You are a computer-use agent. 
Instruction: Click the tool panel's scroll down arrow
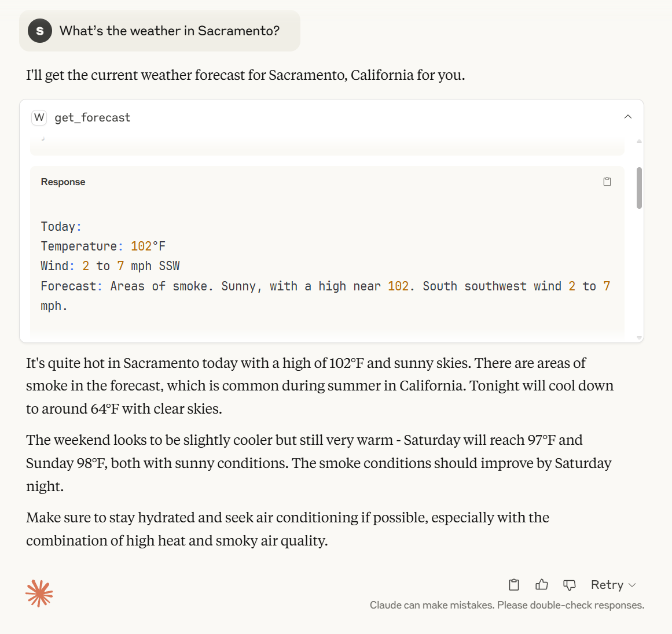coord(639,337)
